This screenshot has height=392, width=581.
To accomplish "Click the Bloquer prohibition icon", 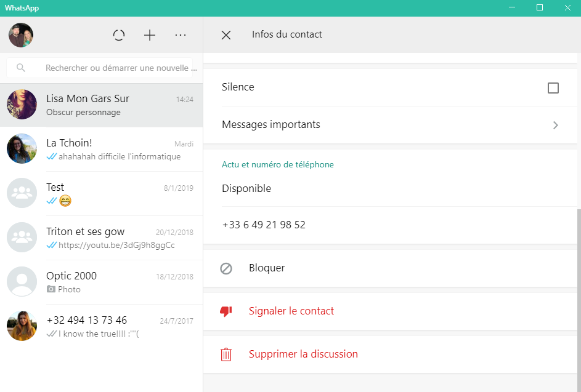I will click(226, 268).
